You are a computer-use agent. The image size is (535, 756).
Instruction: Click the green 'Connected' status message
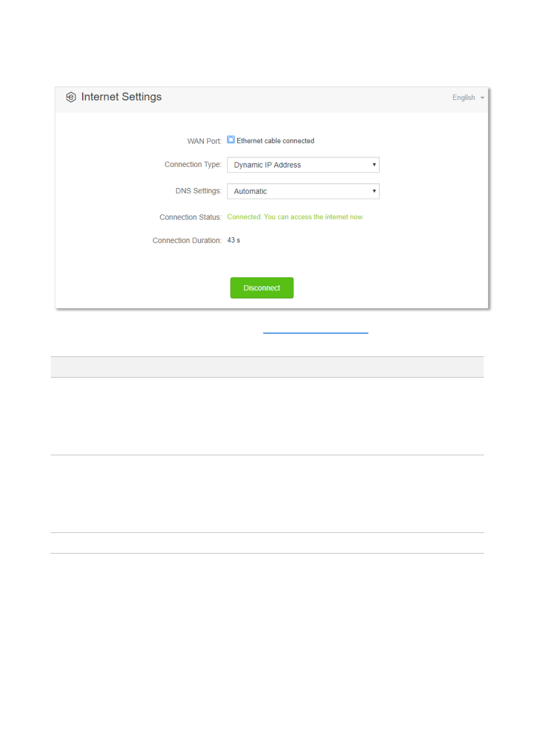click(296, 217)
